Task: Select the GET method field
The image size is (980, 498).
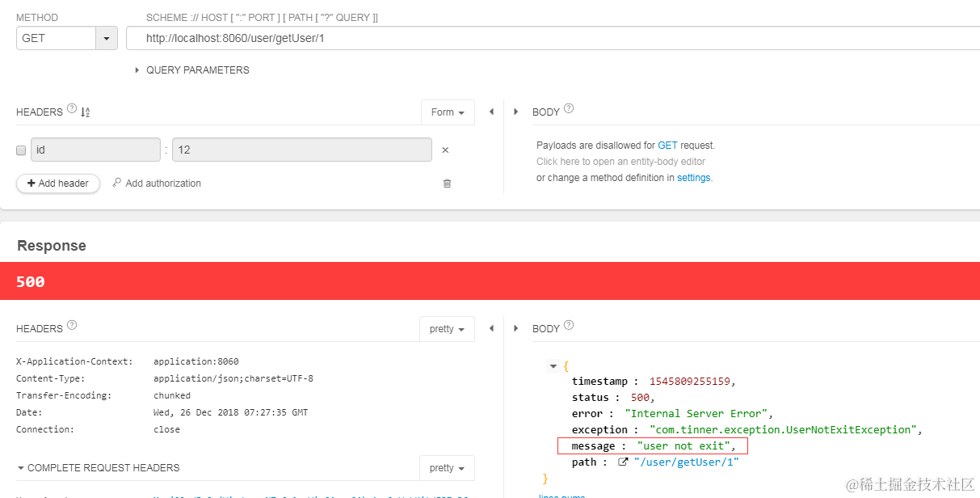Action: click(57, 38)
